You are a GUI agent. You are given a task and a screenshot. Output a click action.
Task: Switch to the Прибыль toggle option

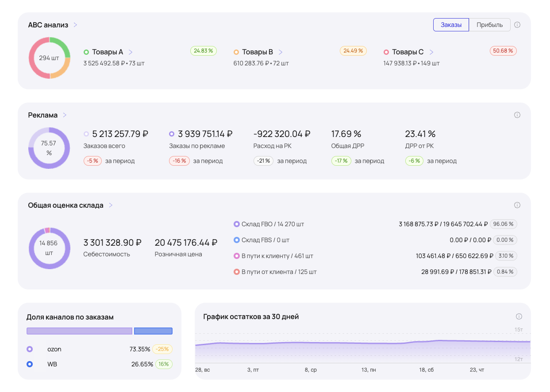click(489, 25)
